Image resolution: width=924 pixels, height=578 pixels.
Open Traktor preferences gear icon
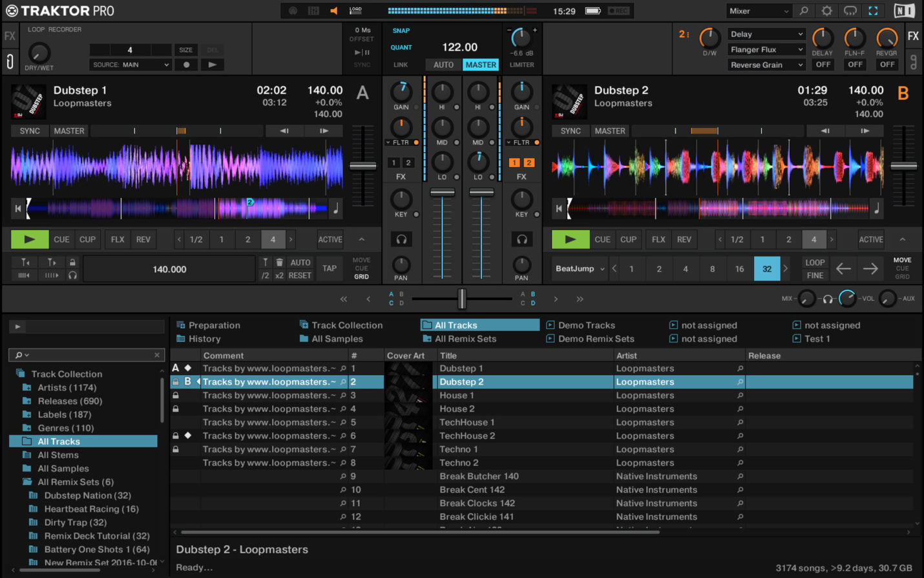pyautogui.click(x=826, y=11)
